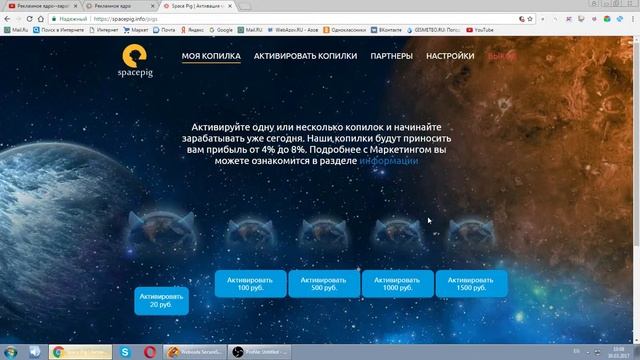The width and height of the screenshot is (640, 360).
Task: Activate the 100 руб. piggy bank
Action: 250,284
